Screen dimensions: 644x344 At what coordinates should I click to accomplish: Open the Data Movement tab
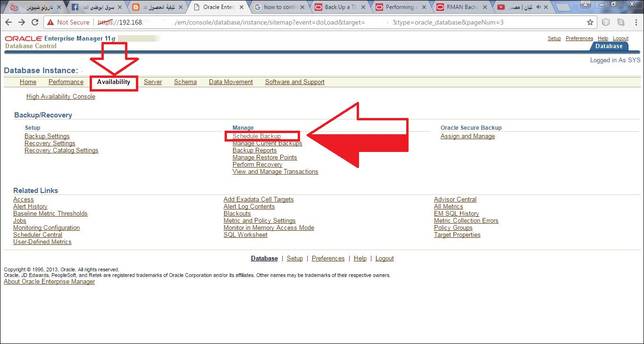point(231,82)
